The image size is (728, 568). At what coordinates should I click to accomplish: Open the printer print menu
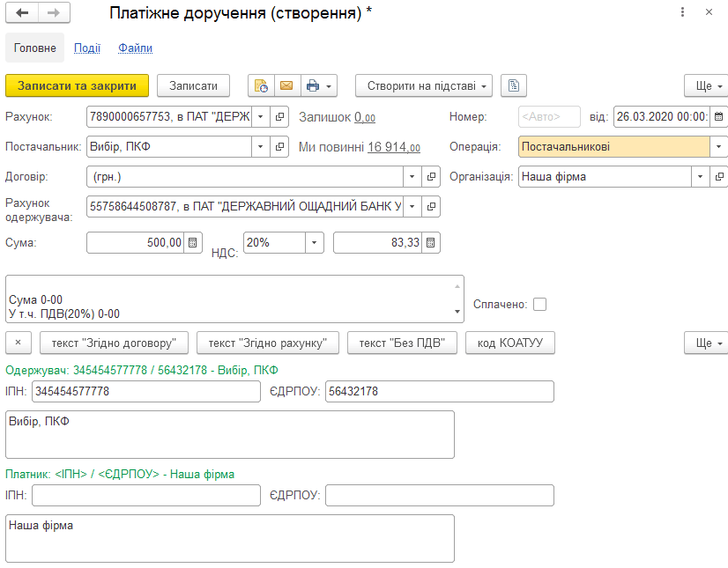[319, 85]
